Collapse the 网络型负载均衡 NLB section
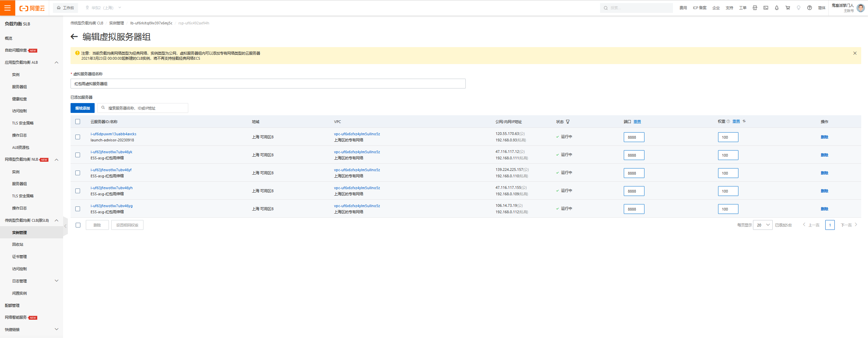Viewport: 868px width, 338px height. 57,160
